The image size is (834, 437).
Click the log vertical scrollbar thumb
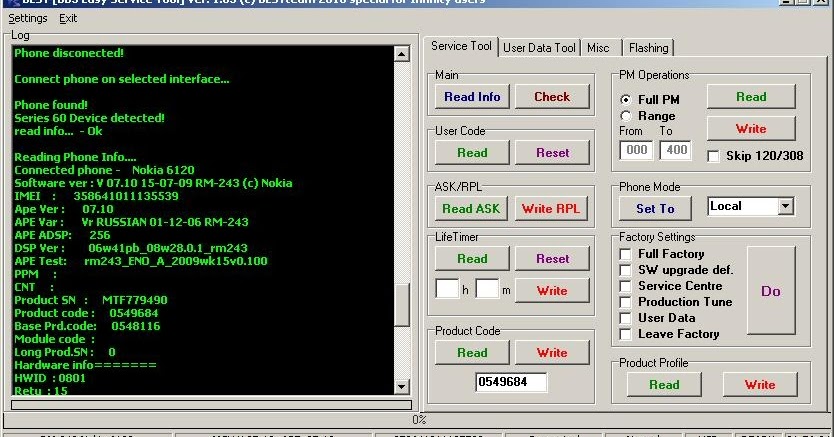402,304
